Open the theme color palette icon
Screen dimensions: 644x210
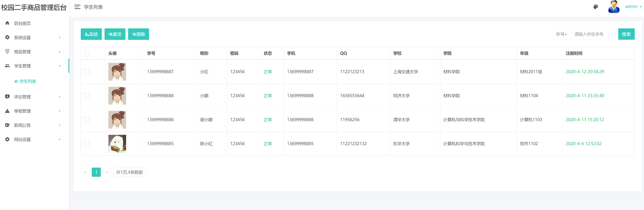pyautogui.click(x=596, y=7)
